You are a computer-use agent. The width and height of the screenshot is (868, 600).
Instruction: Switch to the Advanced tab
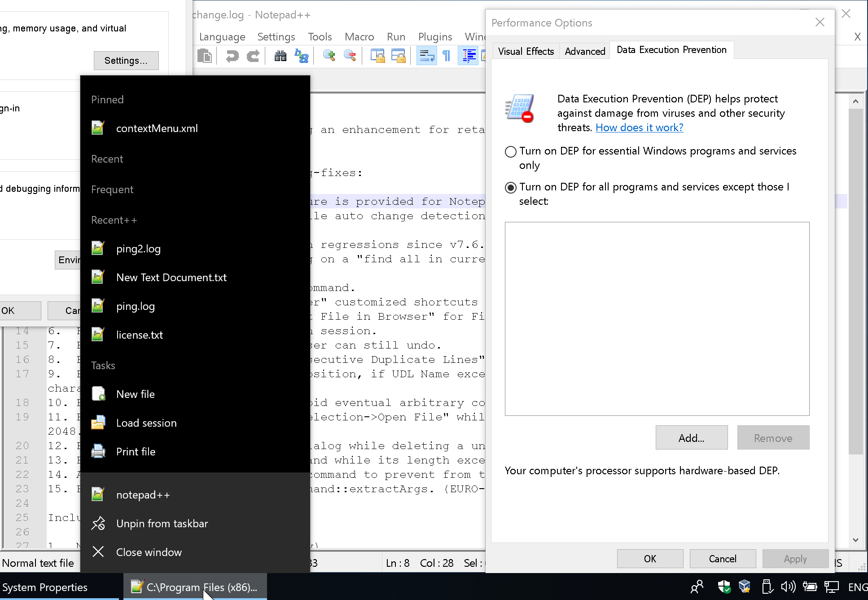click(x=585, y=51)
